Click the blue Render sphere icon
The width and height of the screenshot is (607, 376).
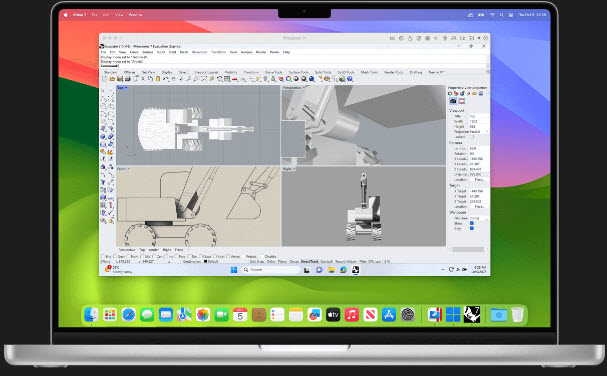coord(311,79)
